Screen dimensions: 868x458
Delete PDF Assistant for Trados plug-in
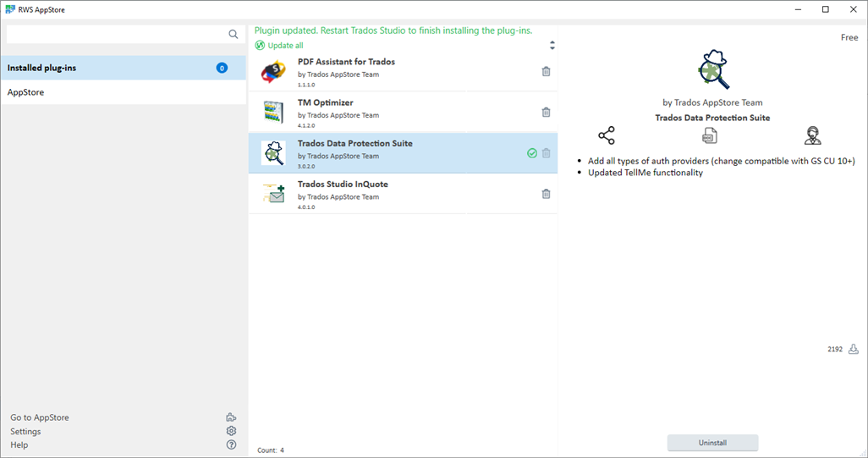(546, 71)
